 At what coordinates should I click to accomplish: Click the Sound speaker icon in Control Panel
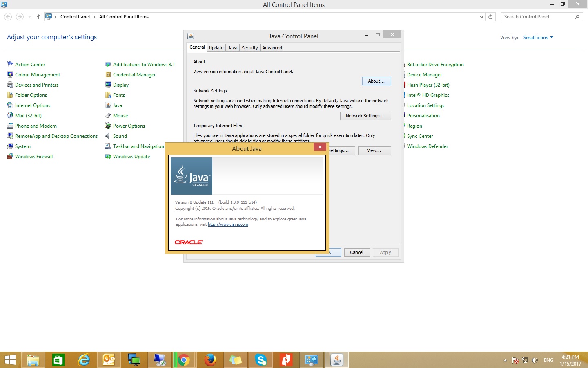tap(108, 136)
